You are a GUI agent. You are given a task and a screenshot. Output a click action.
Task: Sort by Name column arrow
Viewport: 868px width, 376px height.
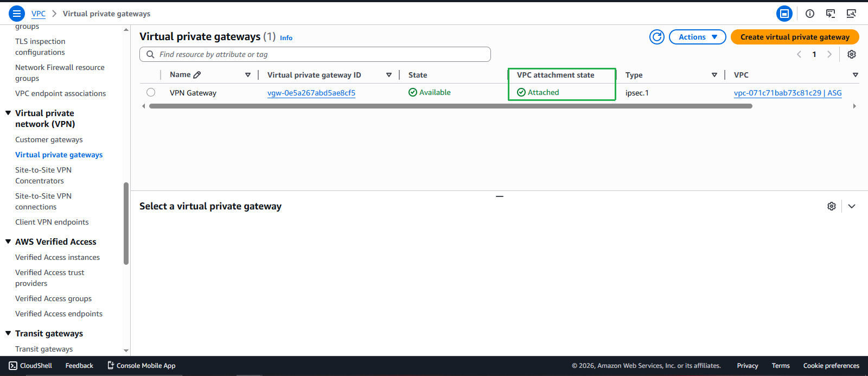click(248, 75)
